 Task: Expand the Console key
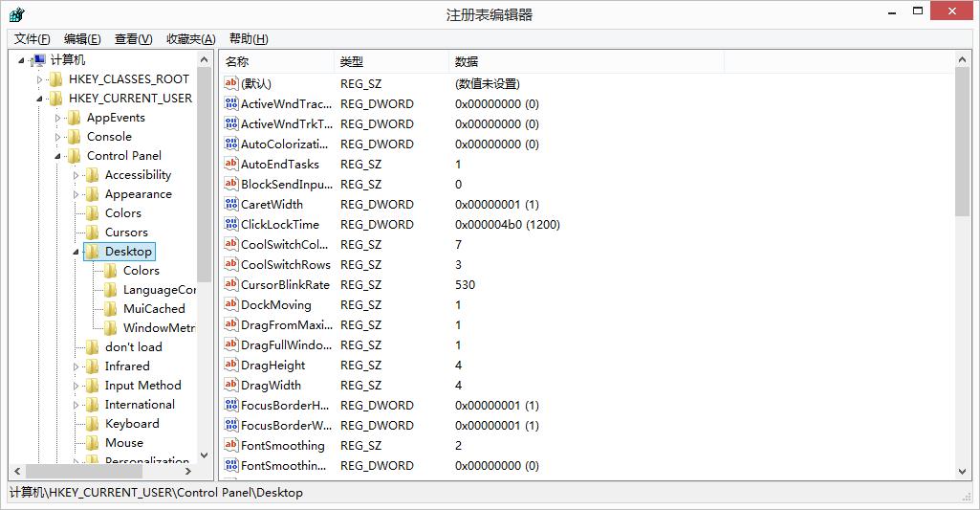click(58, 137)
